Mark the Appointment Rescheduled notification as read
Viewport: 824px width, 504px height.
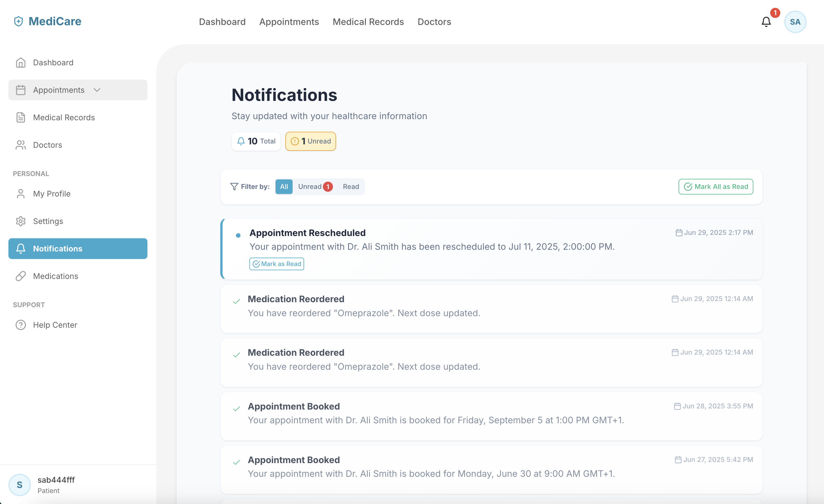click(277, 264)
